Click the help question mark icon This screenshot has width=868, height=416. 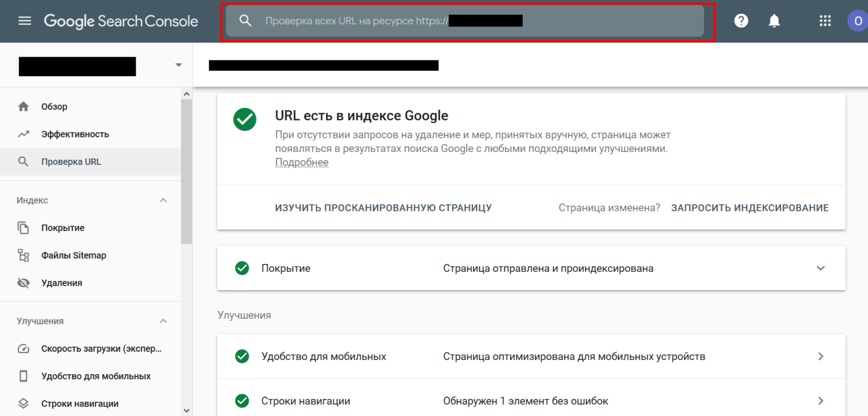[741, 21]
